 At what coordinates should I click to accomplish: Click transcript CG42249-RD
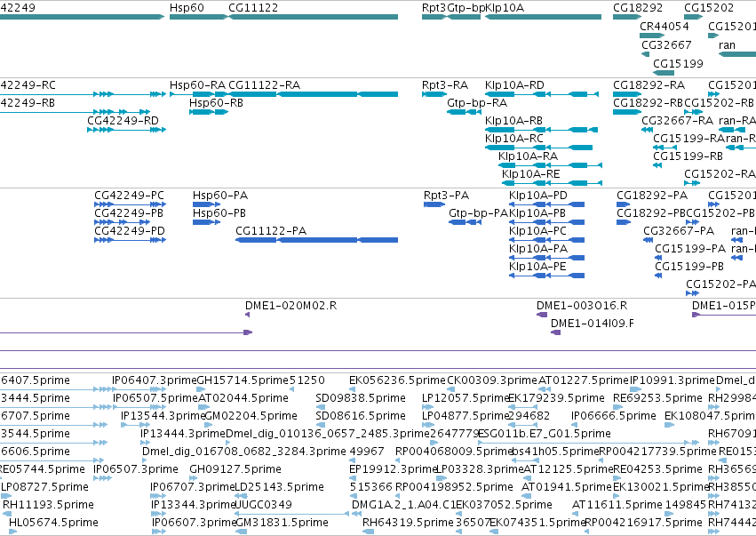127,130
